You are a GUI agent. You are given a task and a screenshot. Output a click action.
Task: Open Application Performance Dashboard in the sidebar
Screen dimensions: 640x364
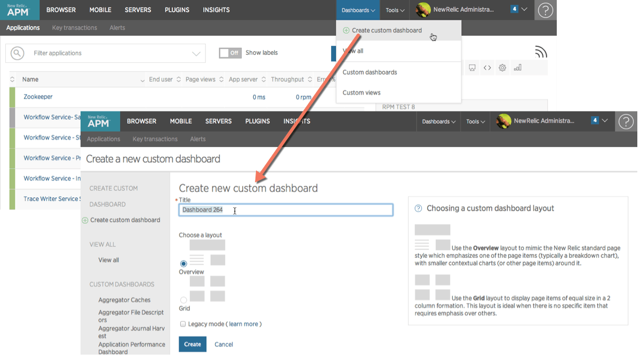click(132, 348)
